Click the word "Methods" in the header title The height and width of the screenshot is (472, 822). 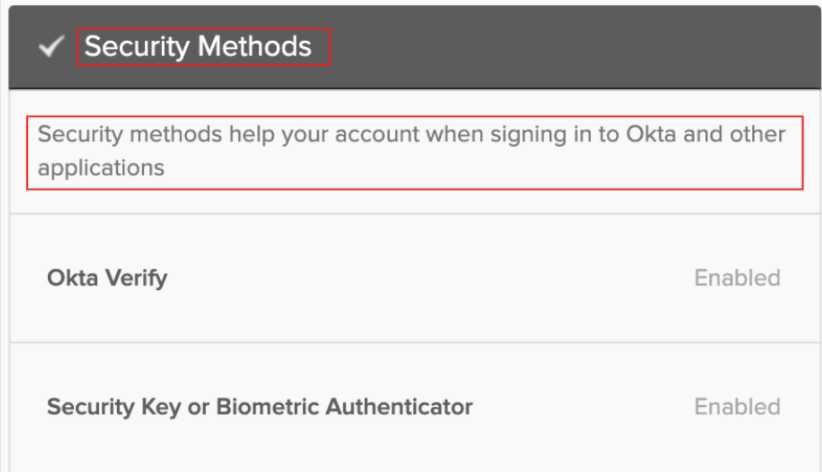pyautogui.click(x=261, y=46)
